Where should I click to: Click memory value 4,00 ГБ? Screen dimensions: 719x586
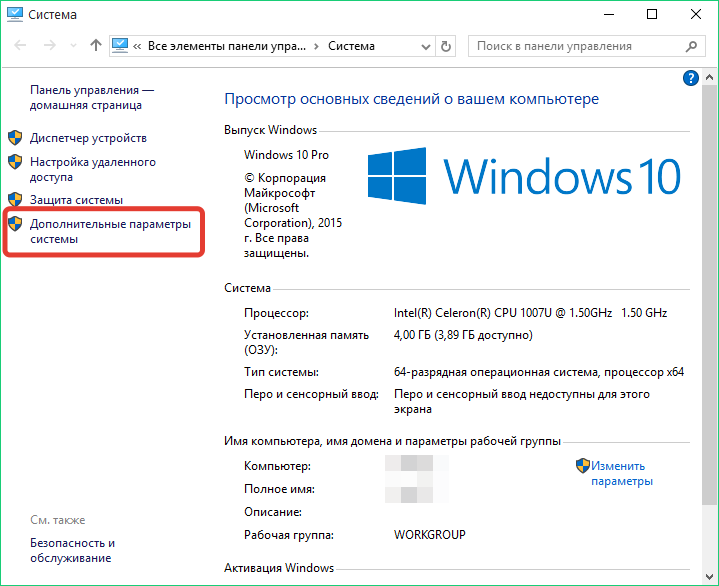tap(463, 335)
